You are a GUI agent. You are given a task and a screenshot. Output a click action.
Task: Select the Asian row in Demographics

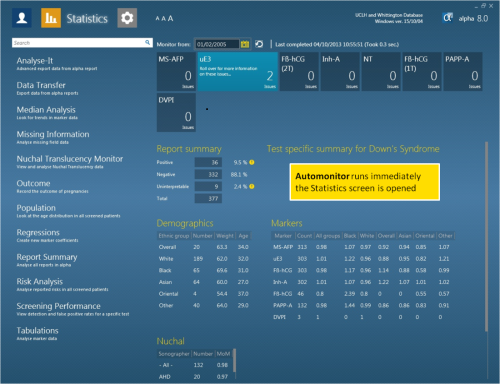204,282
